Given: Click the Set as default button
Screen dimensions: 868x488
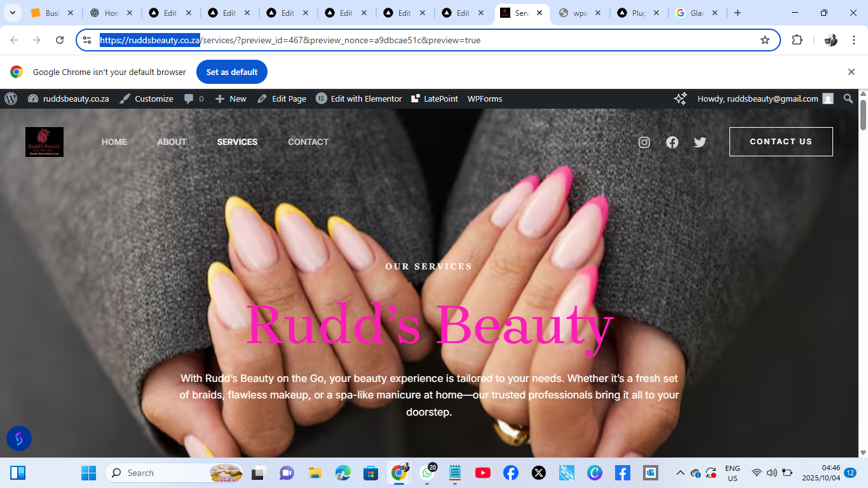Looking at the screenshot, I should click(231, 72).
